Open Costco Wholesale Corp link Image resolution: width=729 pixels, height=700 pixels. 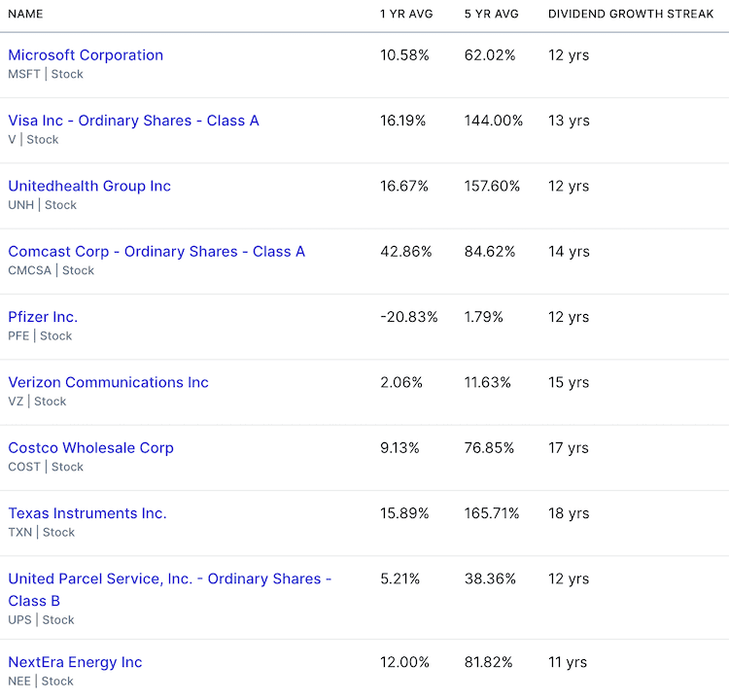coord(90,448)
